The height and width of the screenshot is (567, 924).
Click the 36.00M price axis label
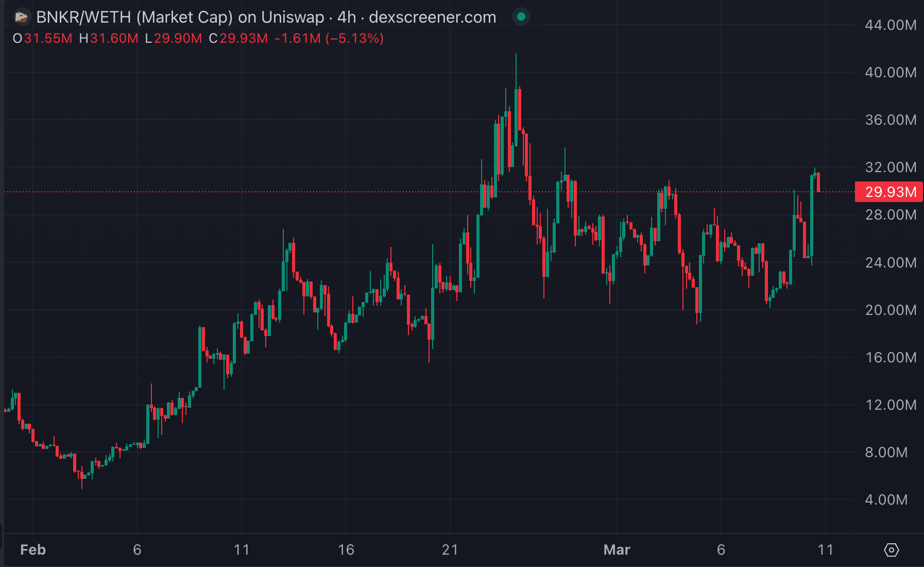click(x=891, y=120)
